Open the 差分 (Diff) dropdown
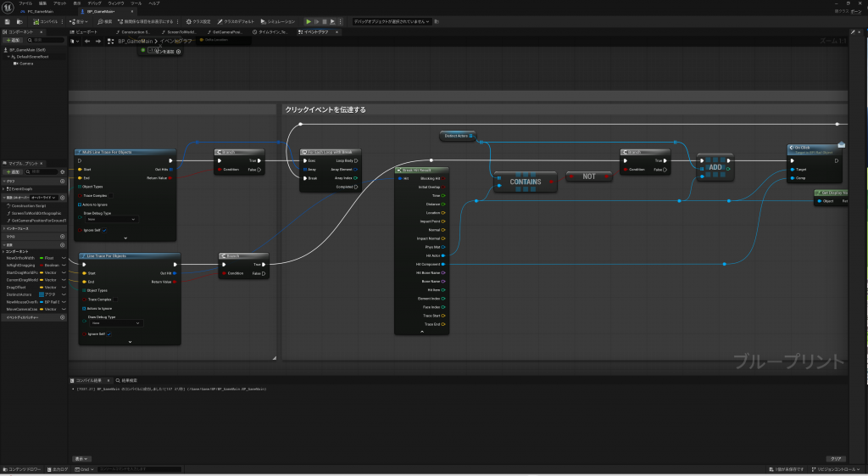Image resolution: width=868 pixels, height=476 pixels. [x=78, y=21]
